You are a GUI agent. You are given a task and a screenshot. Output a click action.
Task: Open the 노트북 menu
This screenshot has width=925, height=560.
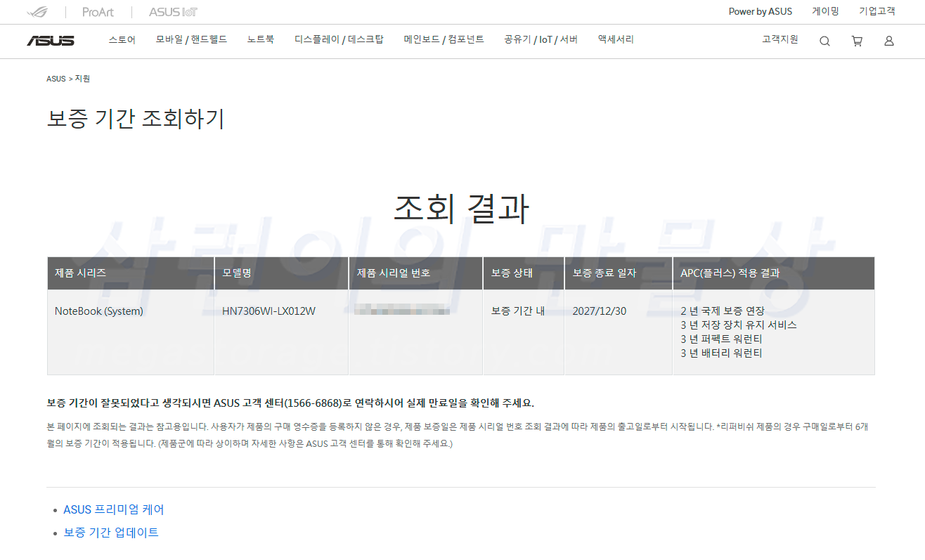tap(260, 39)
